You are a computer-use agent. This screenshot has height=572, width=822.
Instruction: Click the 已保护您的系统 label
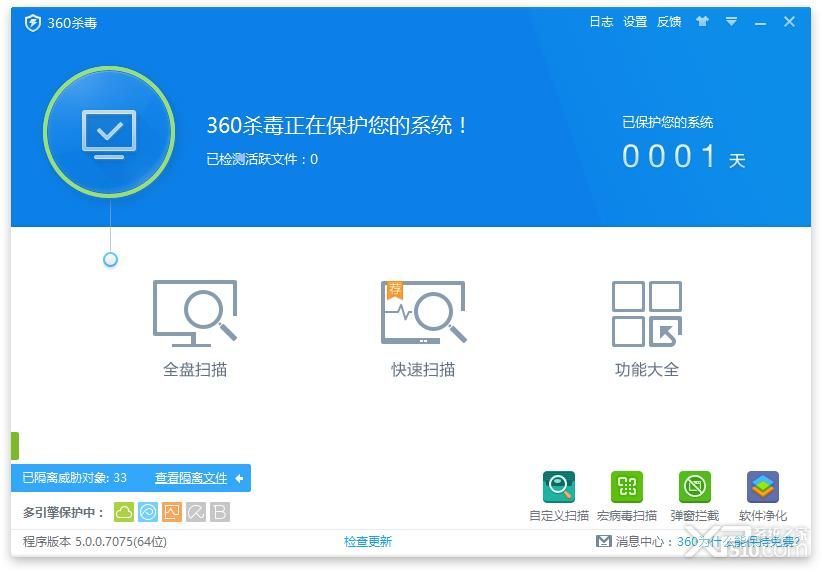(x=667, y=122)
